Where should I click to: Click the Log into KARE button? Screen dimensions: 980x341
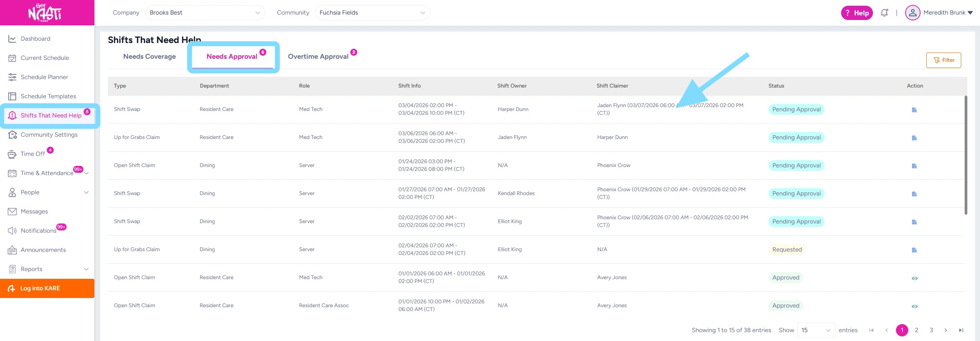(47, 288)
